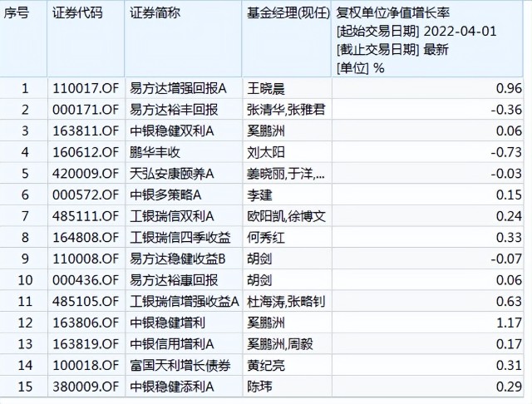532x404 pixels.
Task: Click growth rate value 0.63
Action: tap(509, 301)
